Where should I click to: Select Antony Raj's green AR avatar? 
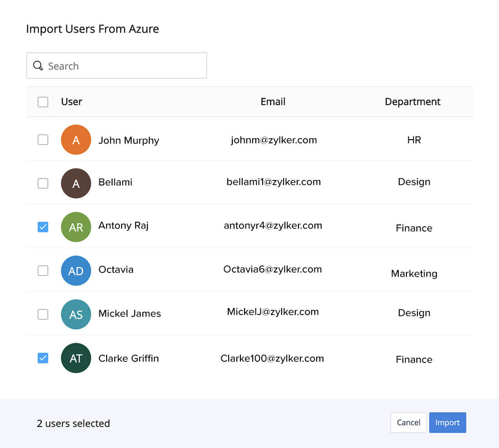(76, 227)
